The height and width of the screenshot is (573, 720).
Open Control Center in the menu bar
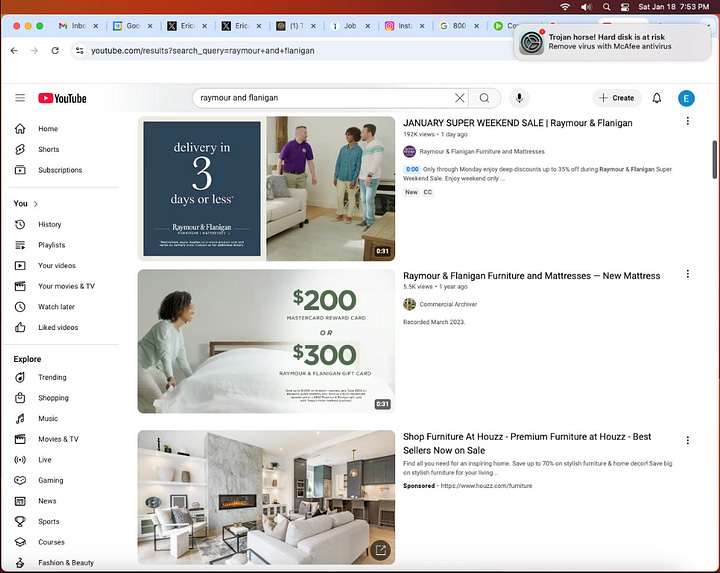[625, 7]
